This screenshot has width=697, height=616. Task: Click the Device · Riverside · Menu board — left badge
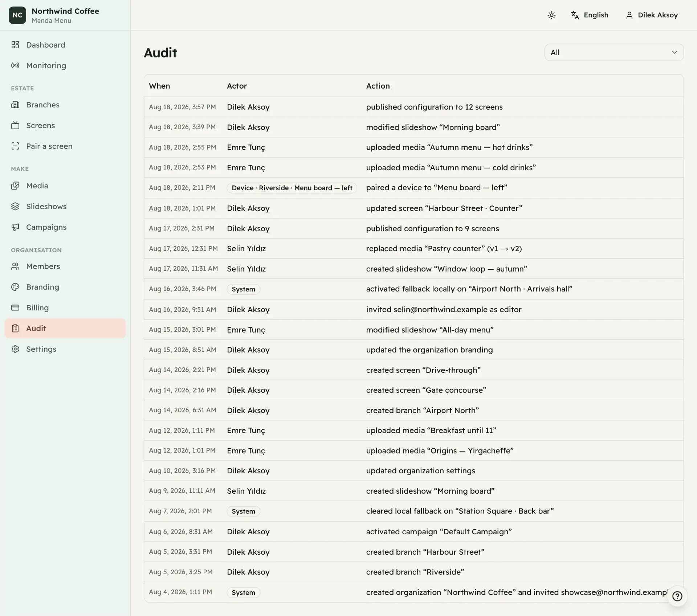(292, 188)
